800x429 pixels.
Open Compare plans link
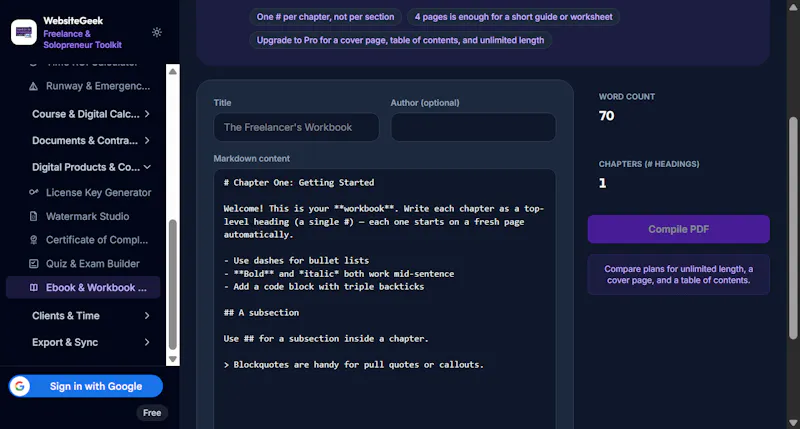[x=679, y=274]
